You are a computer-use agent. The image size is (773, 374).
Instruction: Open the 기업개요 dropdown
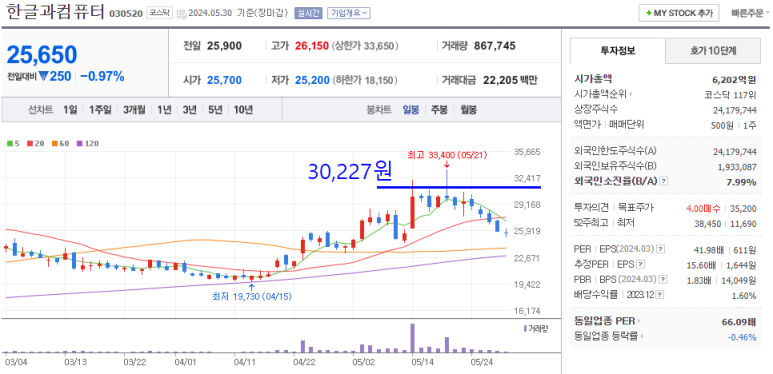tap(349, 13)
